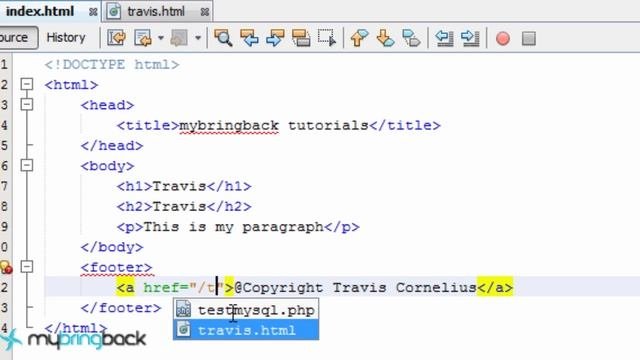Click the DOCTYPE html line
The width and height of the screenshot is (640, 360).
[112, 64]
